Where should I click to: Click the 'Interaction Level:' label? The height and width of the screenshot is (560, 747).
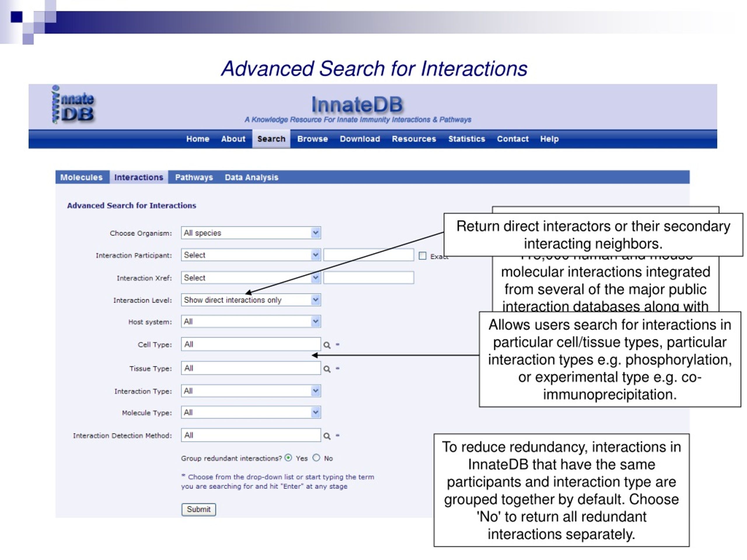click(142, 300)
